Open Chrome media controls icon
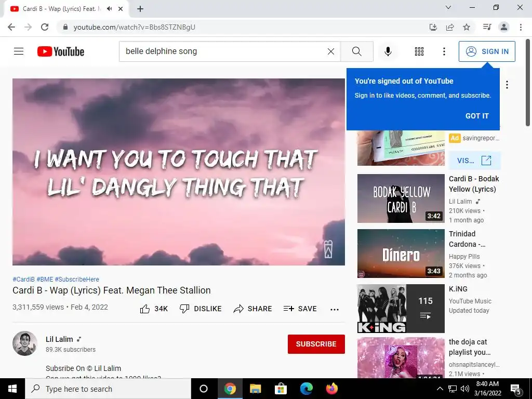Image resolution: width=532 pixels, height=399 pixels. coord(487,27)
